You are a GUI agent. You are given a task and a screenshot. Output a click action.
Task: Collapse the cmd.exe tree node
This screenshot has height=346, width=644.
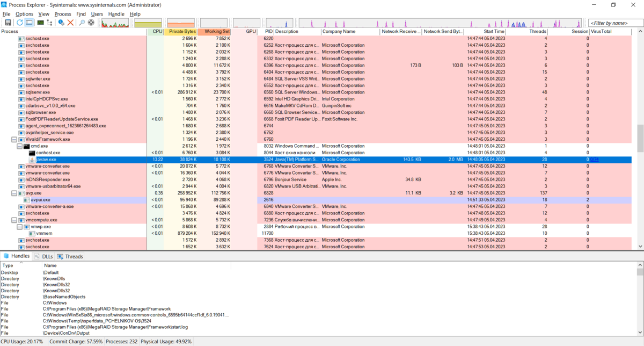19,146
